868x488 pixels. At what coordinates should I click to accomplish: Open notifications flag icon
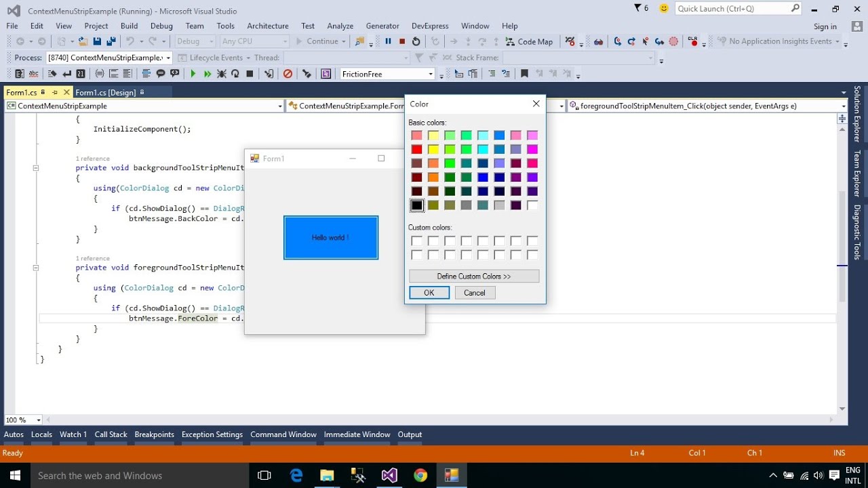[x=637, y=8]
